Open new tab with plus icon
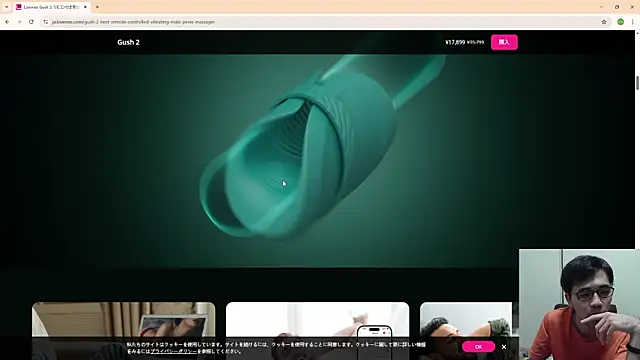Viewport: 640px width, 360px height. (x=97, y=7)
